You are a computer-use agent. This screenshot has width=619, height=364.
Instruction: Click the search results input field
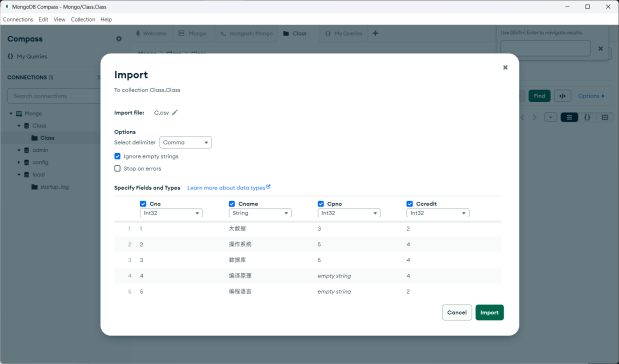point(546,49)
